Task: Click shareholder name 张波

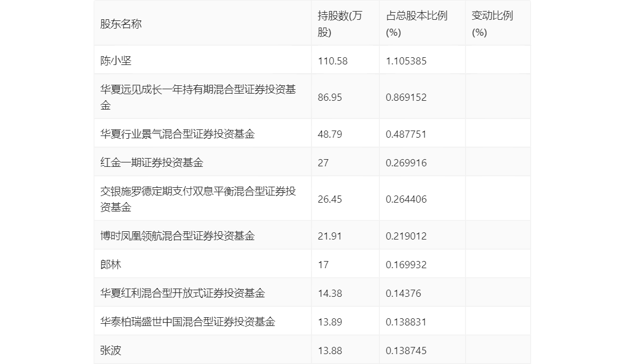Action: pos(110,350)
